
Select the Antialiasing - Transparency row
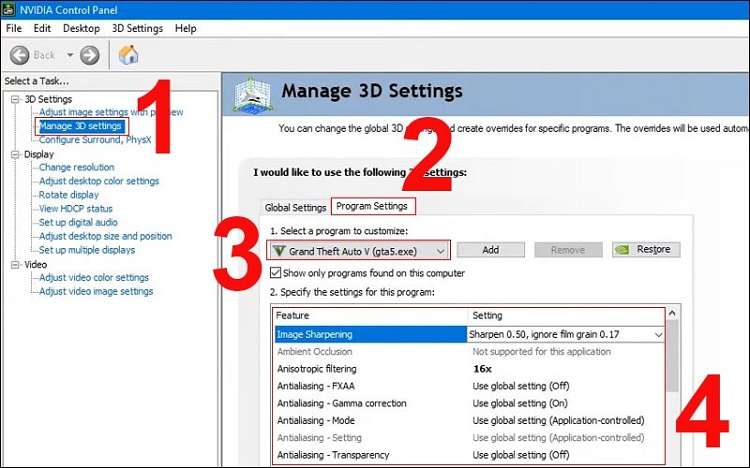click(x=470, y=455)
